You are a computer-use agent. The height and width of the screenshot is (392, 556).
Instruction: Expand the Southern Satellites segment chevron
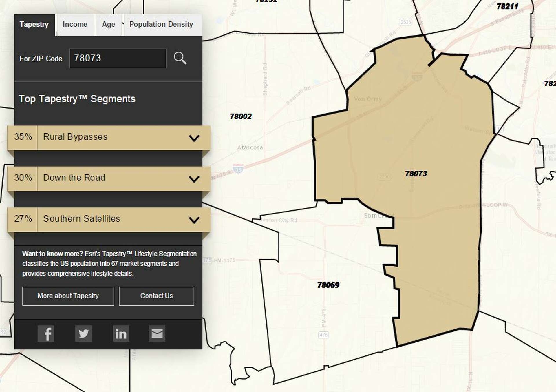pyautogui.click(x=194, y=220)
